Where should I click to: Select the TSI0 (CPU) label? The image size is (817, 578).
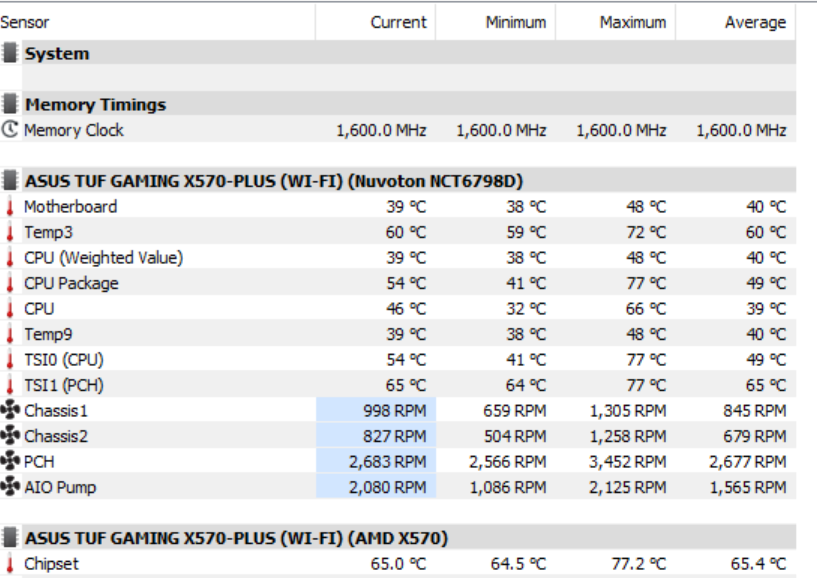64,360
